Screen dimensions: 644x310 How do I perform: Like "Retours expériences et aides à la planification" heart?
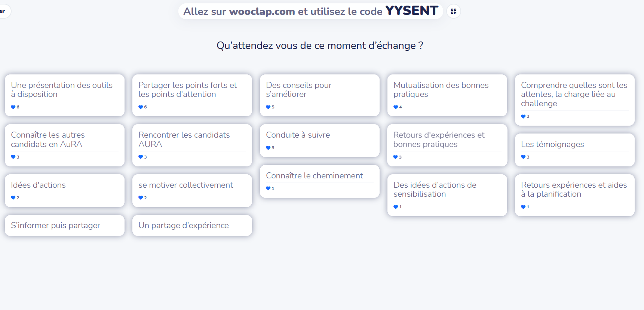(523, 207)
